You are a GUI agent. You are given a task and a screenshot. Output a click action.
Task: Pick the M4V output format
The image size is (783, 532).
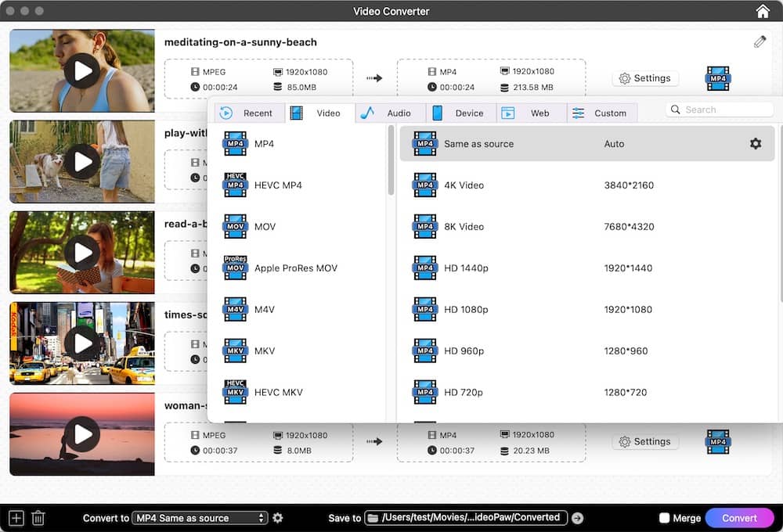(235, 309)
